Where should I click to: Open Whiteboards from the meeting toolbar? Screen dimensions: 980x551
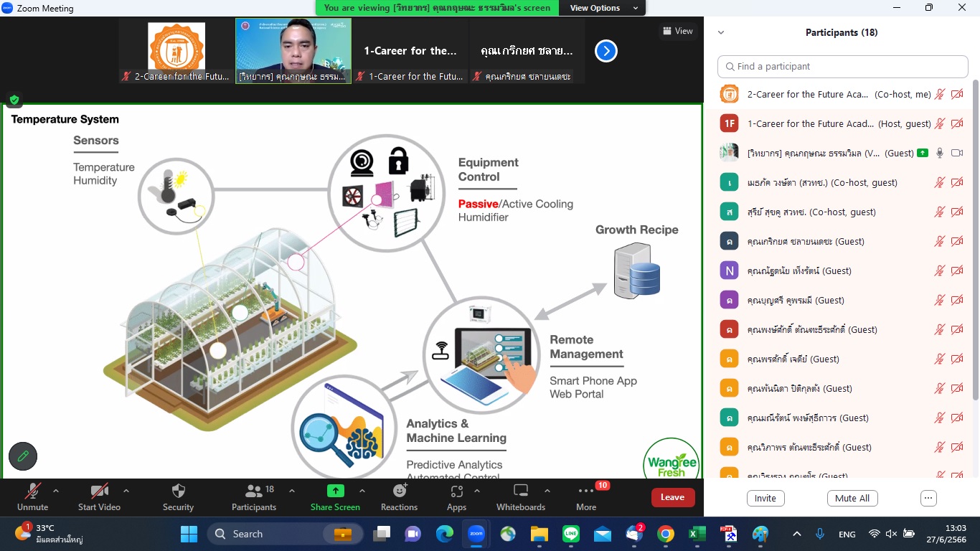click(521, 491)
